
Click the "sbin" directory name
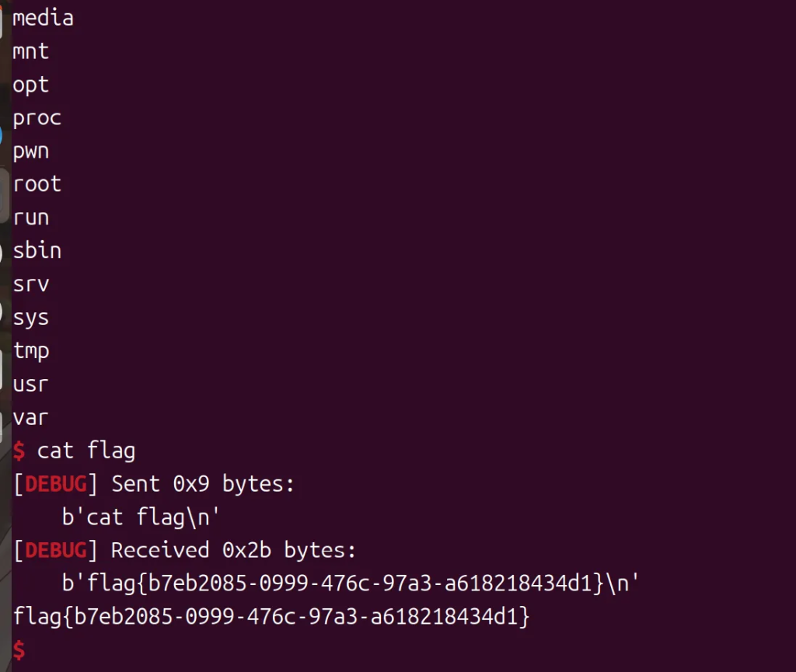pyautogui.click(x=37, y=251)
